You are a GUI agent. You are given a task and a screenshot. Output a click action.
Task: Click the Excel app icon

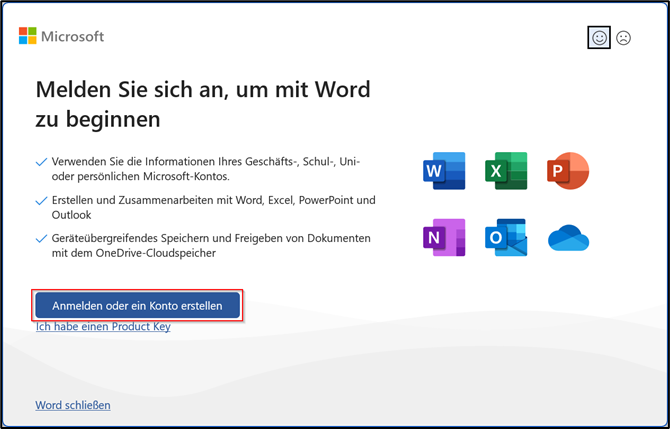coord(506,170)
